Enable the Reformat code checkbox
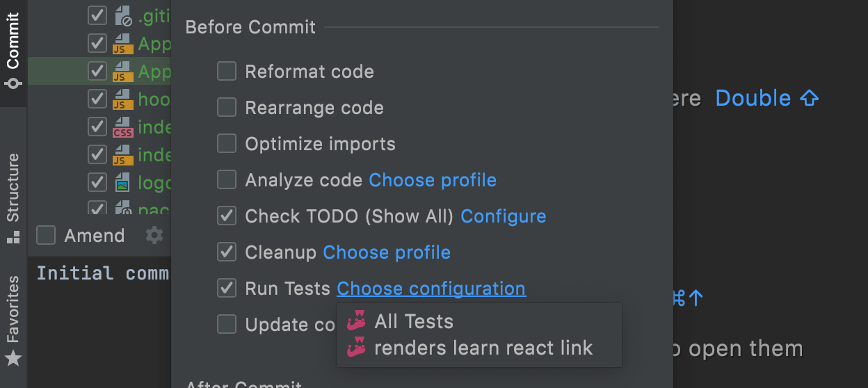 point(227,72)
